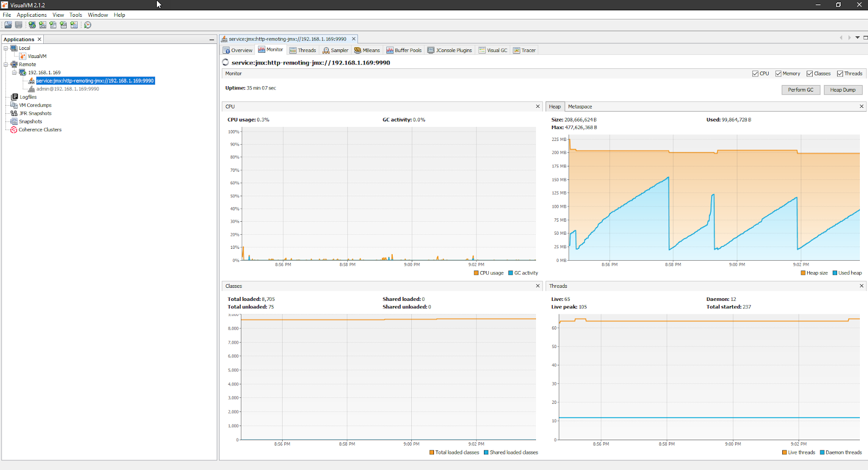Collapse the 192.168.1.169 host node
Image resolution: width=868 pixels, height=470 pixels.
pos(15,73)
